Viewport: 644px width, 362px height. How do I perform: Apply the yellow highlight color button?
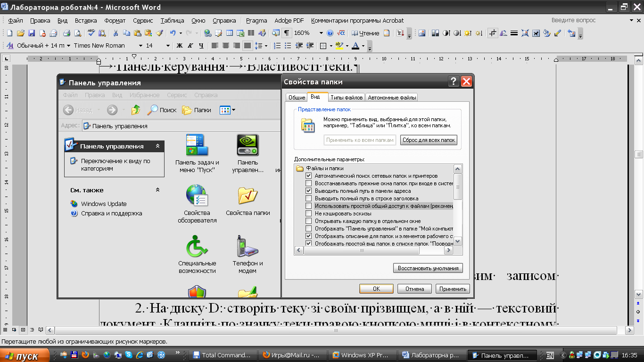pyautogui.click(x=339, y=46)
